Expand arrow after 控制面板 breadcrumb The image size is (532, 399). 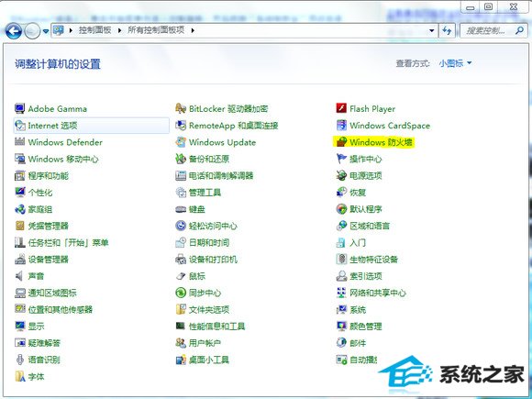pyautogui.click(x=120, y=30)
